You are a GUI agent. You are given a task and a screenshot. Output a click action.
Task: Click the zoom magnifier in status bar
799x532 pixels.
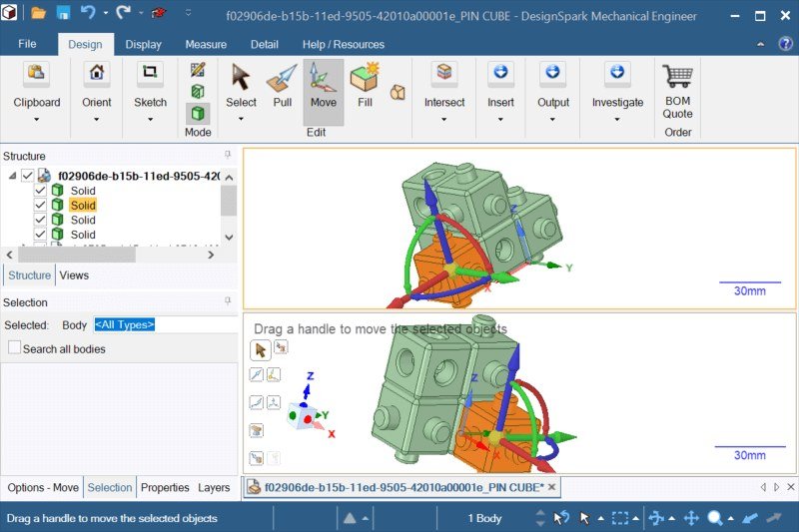[x=715, y=518]
